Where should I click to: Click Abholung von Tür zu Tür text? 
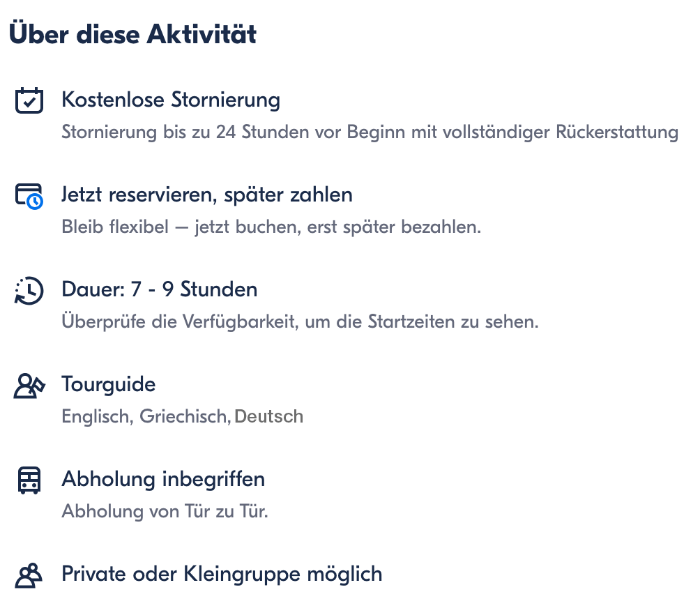point(165,511)
